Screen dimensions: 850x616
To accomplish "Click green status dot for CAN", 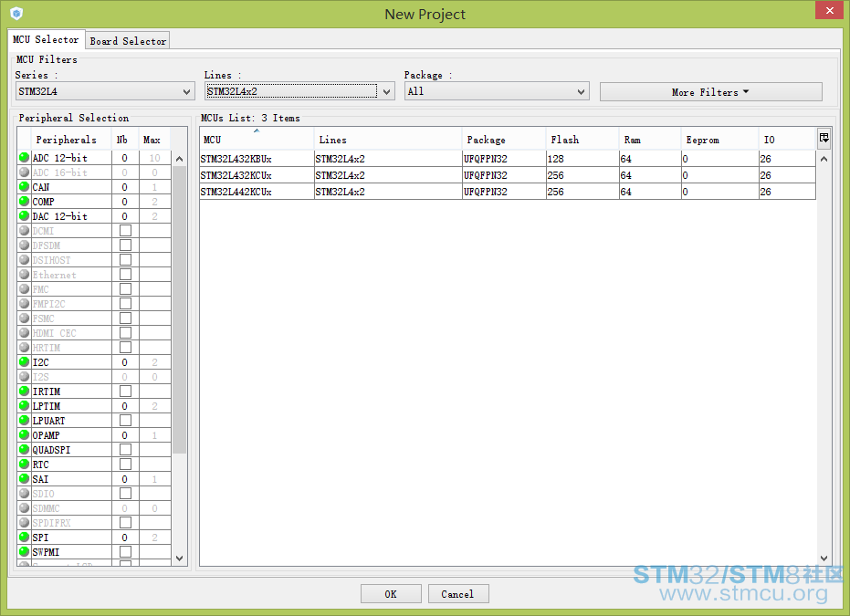I will [24, 187].
